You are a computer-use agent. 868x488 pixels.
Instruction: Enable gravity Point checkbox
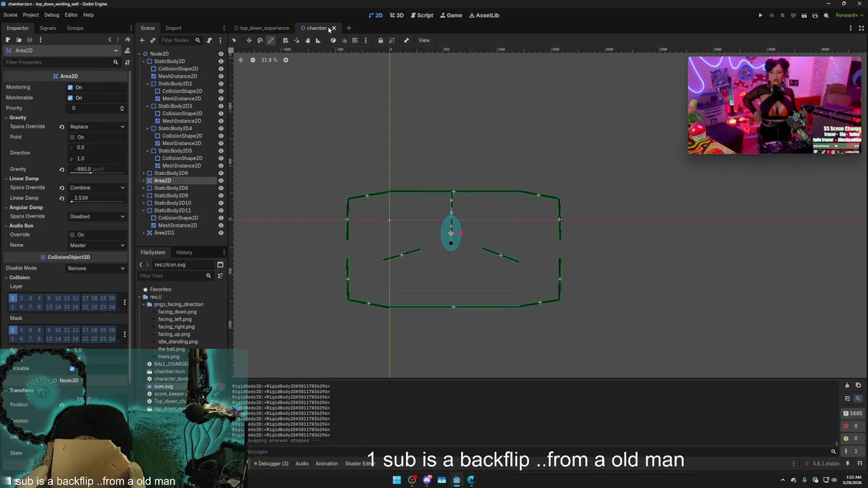pyautogui.click(x=72, y=137)
